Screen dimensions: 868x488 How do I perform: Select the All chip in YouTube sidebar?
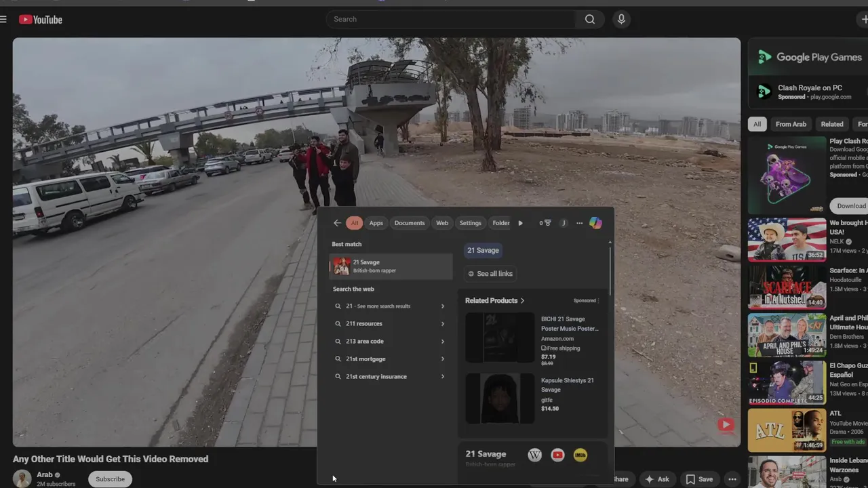(x=757, y=124)
